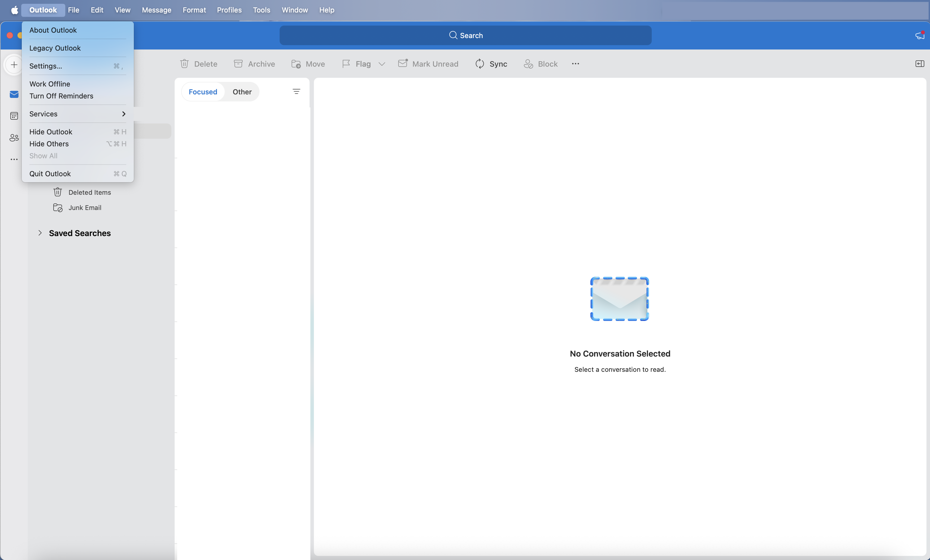The height and width of the screenshot is (560, 930).
Task: Click the Flag icon
Action: tap(346, 64)
